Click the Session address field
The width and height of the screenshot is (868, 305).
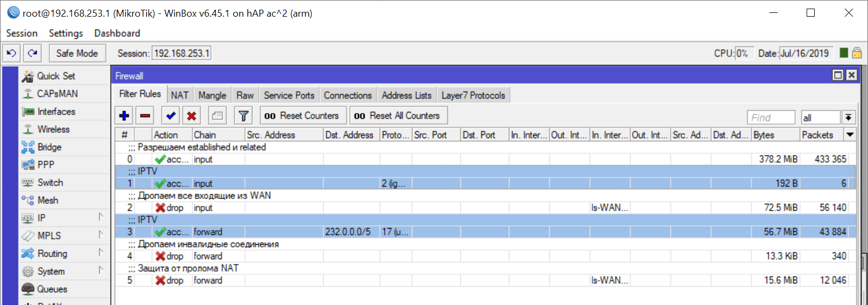point(181,53)
